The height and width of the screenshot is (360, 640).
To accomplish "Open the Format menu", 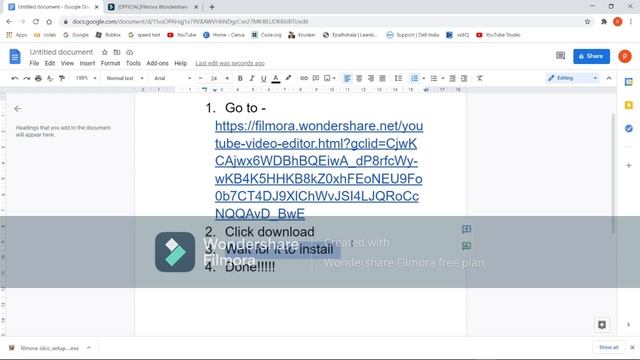I will pyautogui.click(x=110, y=63).
